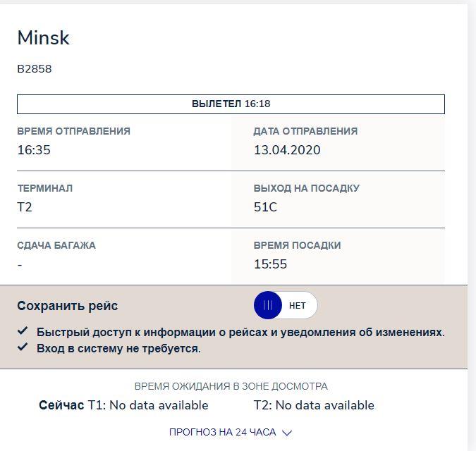Click the Сохранить рейс label
Image resolution: width=476 pixels, height=451 pixels.
click(x=68, y=306)
